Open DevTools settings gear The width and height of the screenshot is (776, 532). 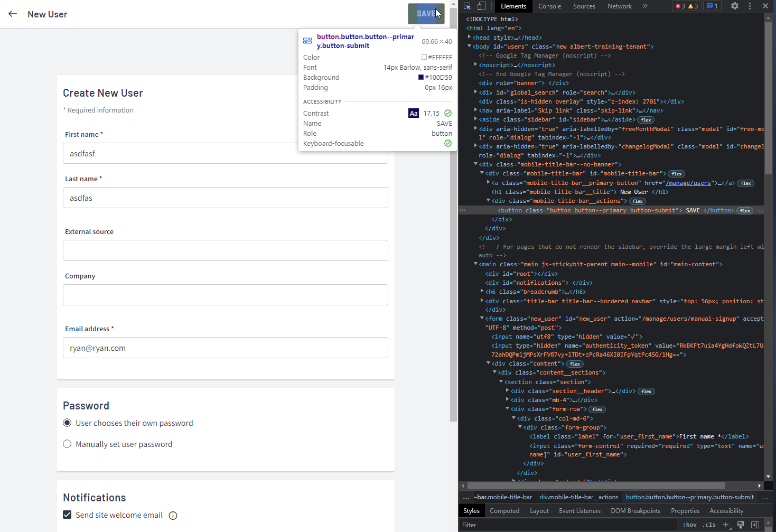pyautogui.click(x=735, y=6)
